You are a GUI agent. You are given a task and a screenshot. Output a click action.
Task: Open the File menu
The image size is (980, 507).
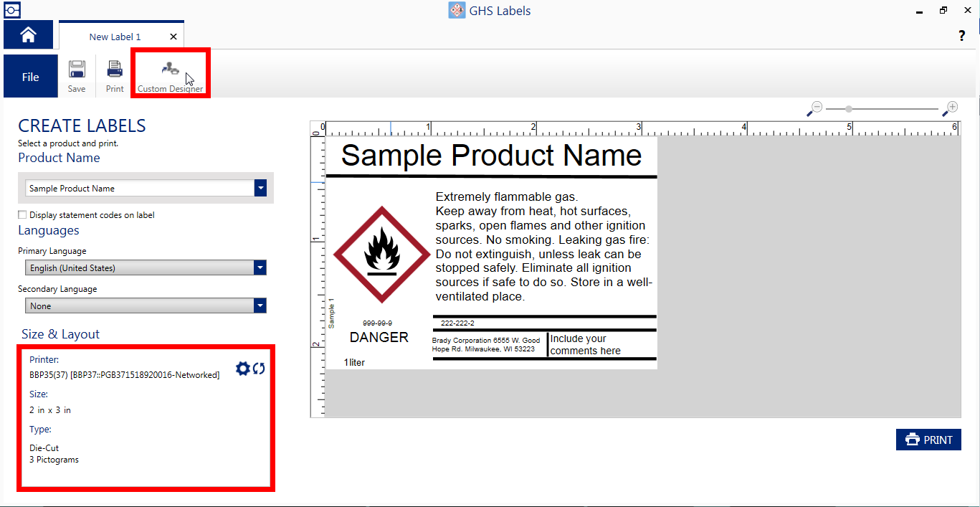[x=30, y=77]
